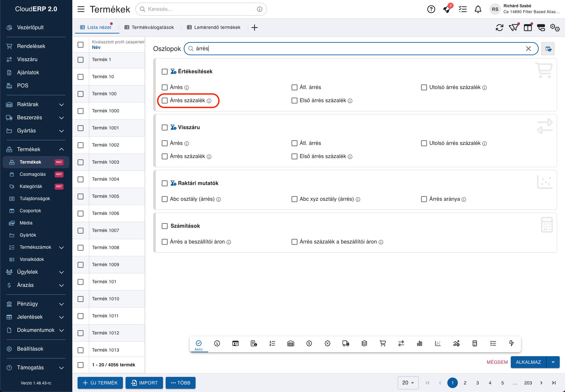
Task: Click the Oszlopok search field containing árrés
Action: (x=361, y=49)
